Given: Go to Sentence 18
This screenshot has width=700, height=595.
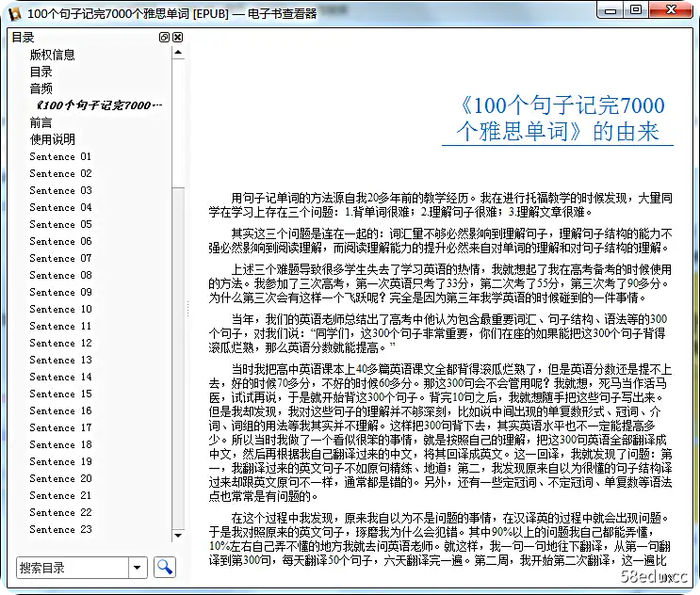Looking at the screenshot, I should pos(60,444).
